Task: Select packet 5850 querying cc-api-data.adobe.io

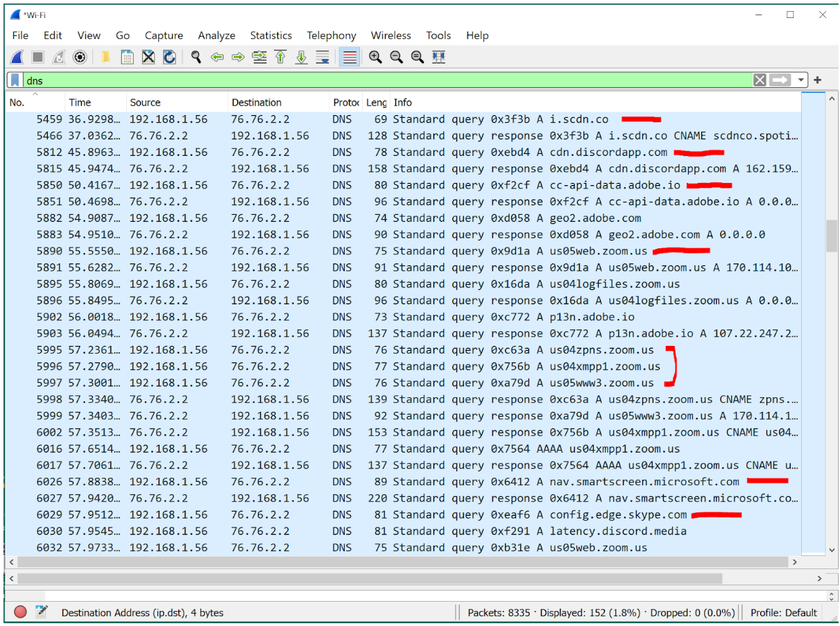Action: click(404, 185)
